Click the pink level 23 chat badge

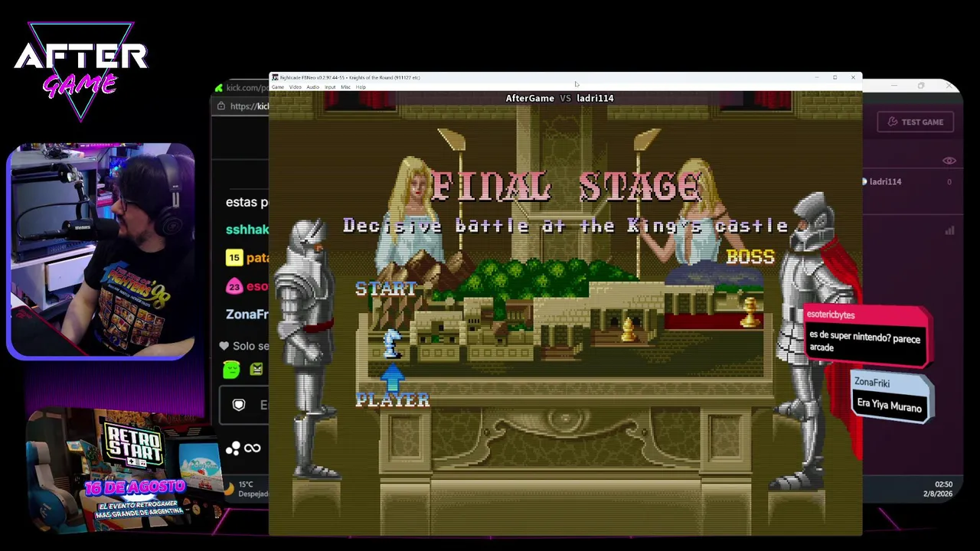click(x=234, y=287)
